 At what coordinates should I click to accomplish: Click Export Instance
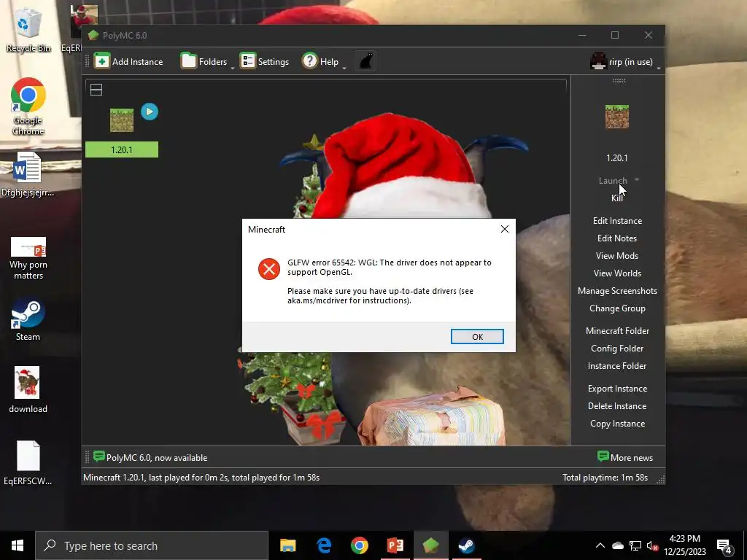[617, 389]
